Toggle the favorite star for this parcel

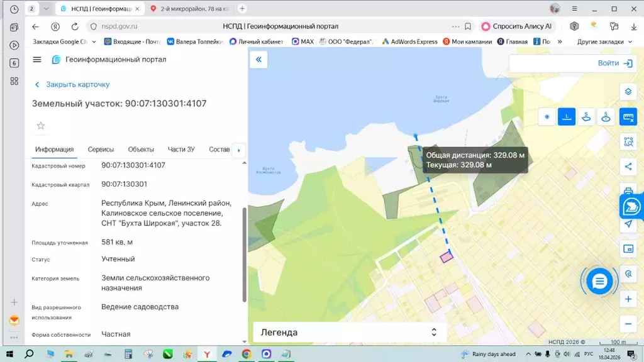[41, 126]
